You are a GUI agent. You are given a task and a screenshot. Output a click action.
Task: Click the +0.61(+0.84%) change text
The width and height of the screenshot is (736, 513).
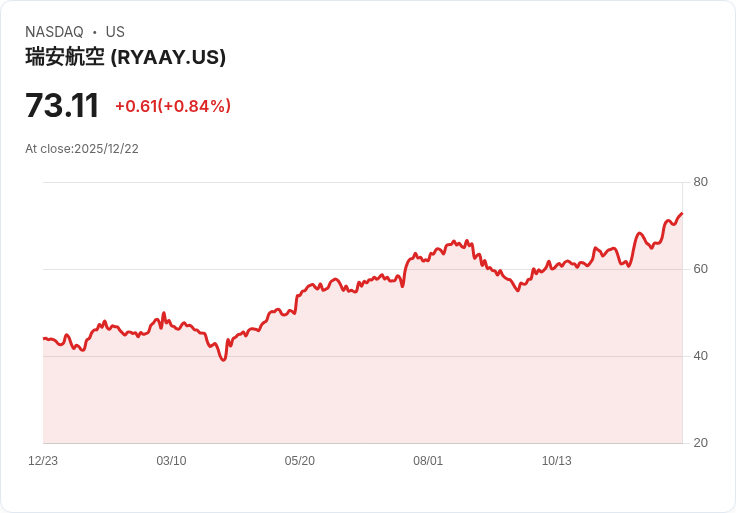point(173,106)
